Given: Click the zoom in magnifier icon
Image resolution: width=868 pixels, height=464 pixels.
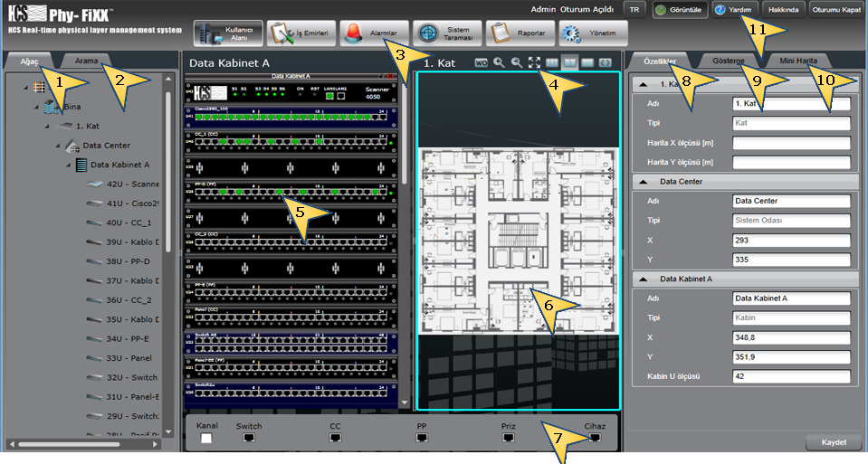Looking at the screenshot, I should click(499, 63).
